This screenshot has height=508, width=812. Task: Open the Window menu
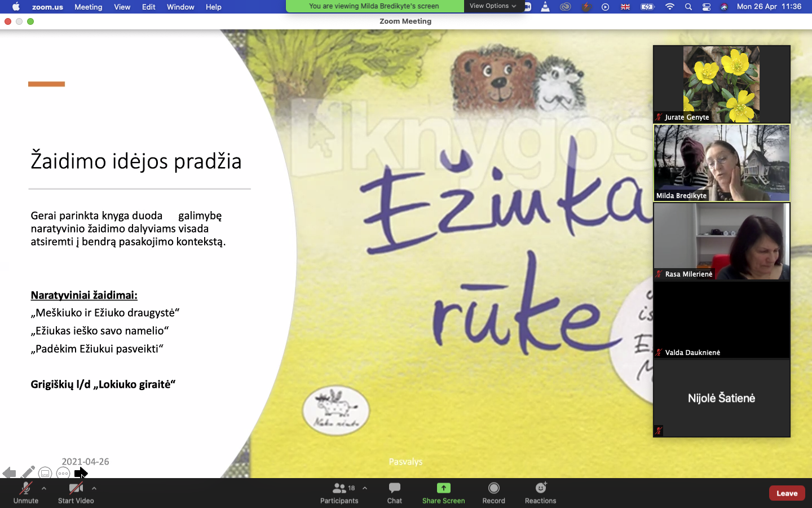tap(180, 7)
